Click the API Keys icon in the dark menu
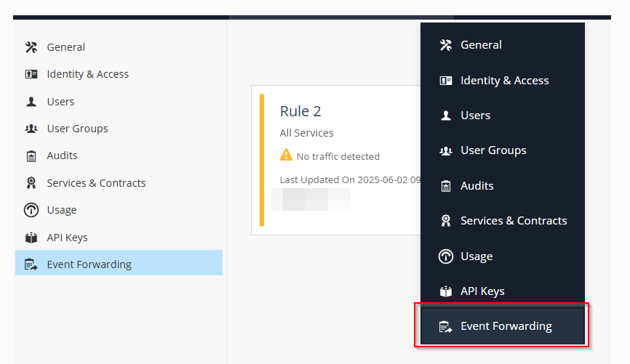Viewport: 630px width, 364px height. [x=446, y=291]
